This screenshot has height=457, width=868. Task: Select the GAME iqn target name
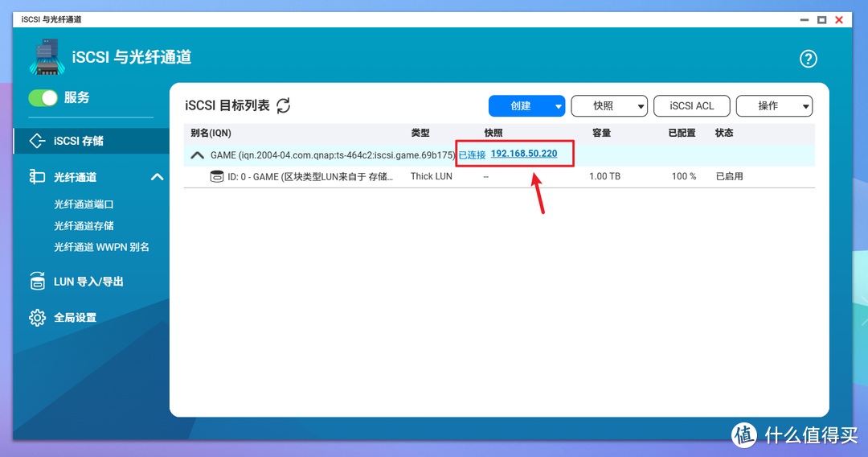(332, 155)
